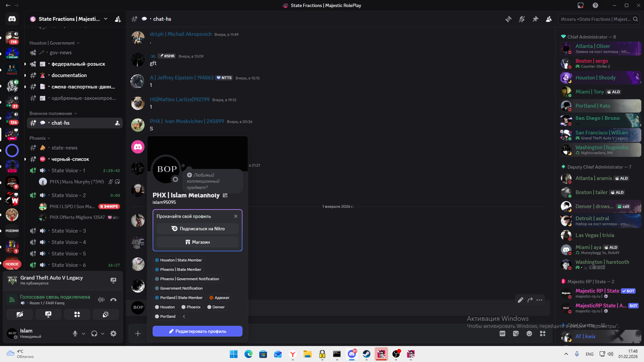Open user settings gear icon
Image resolution: width=644 pixels, height=362 pixels.
[x=113, y=334]
